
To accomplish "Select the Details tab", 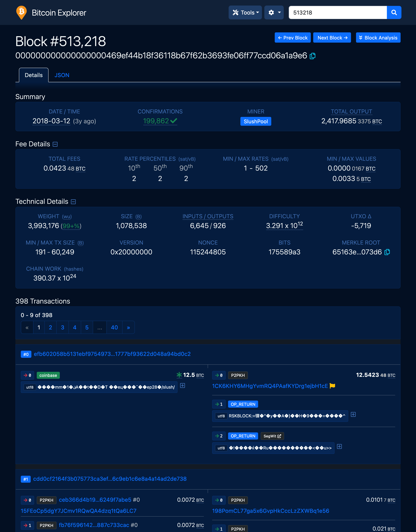I will 34,75.
